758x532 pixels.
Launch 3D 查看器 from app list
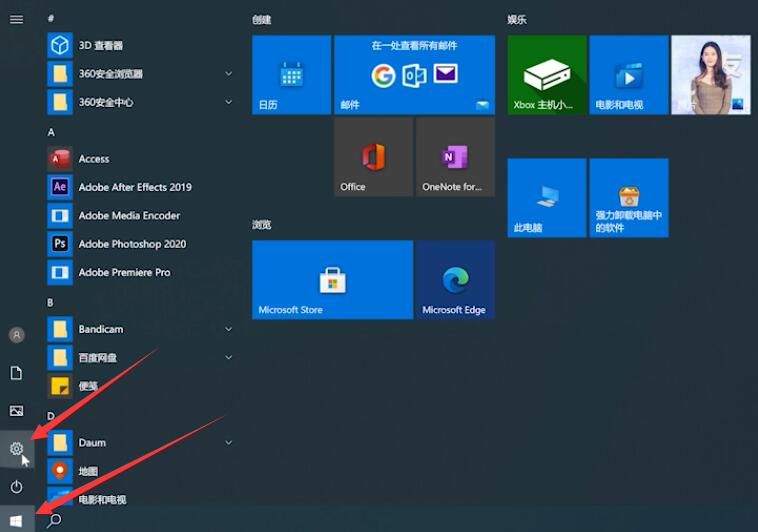tap(140, 45)
